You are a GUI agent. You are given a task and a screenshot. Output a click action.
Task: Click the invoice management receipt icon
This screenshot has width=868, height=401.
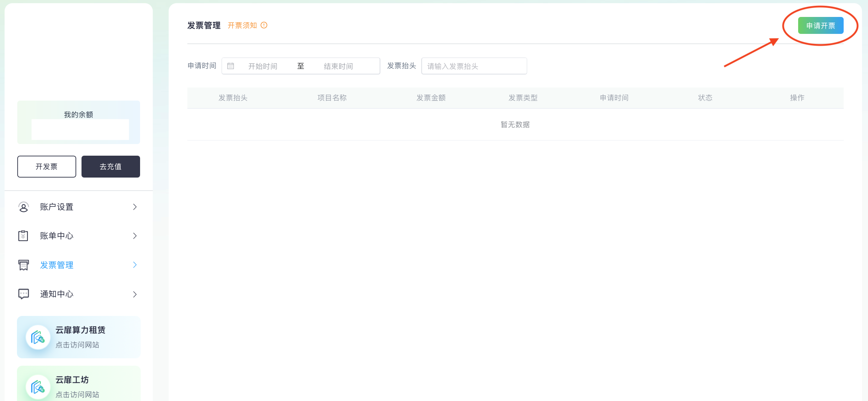pyautogui.click(x=24, y=265)
